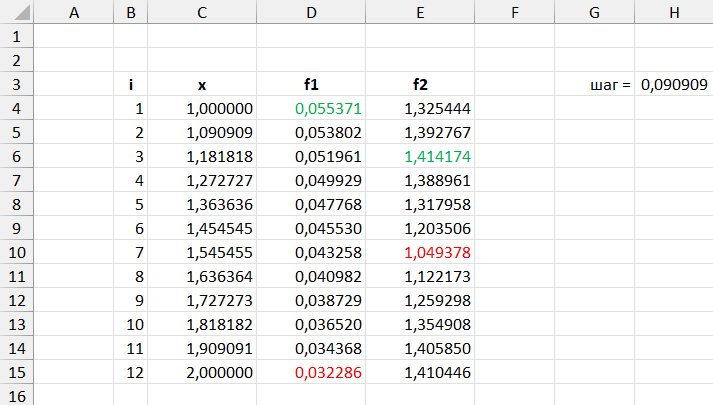Select f1 value 0,038729
Screen dimensions: 713x405
[x=311, y=300]
